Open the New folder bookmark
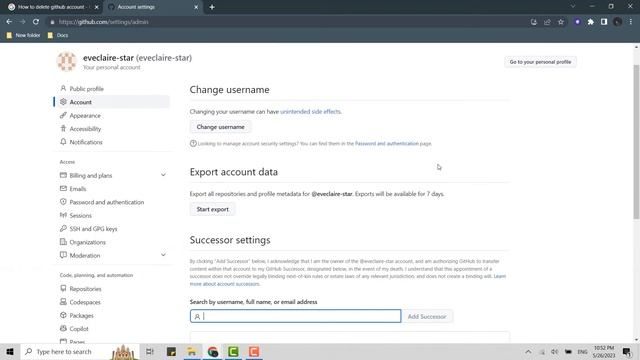The image size is (640, 360). pyautogui.click(x=23, y=35)
